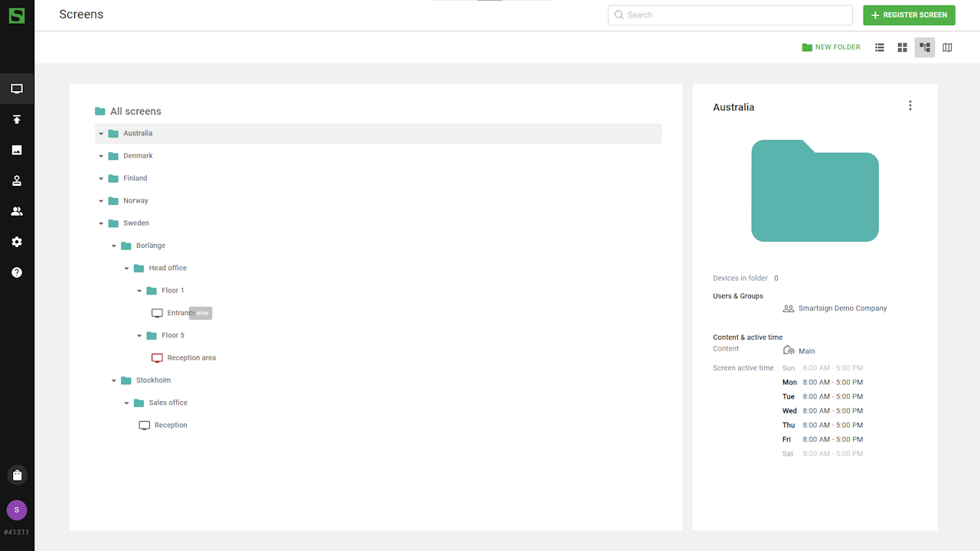
Task: Collapse the Floor 5 folder arrow
Action: pos(139,336)
